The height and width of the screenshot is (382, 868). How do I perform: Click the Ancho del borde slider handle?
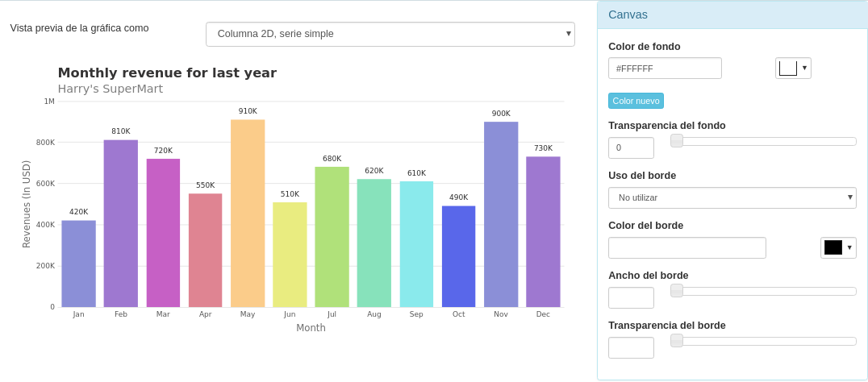point(677,291)
